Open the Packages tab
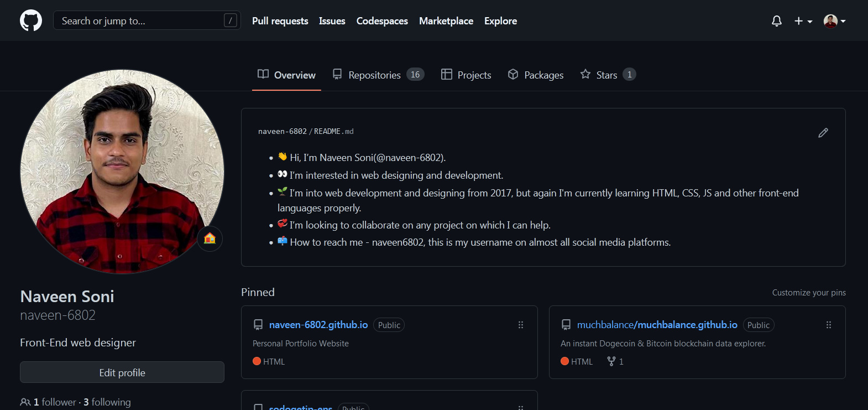 pyautogui.click(x=536, y=75)
